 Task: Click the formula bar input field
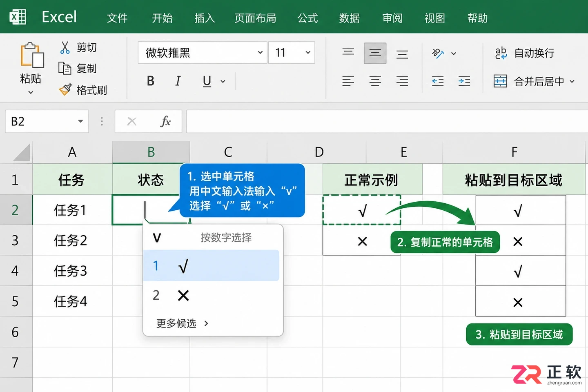click(x=387, y=121)
